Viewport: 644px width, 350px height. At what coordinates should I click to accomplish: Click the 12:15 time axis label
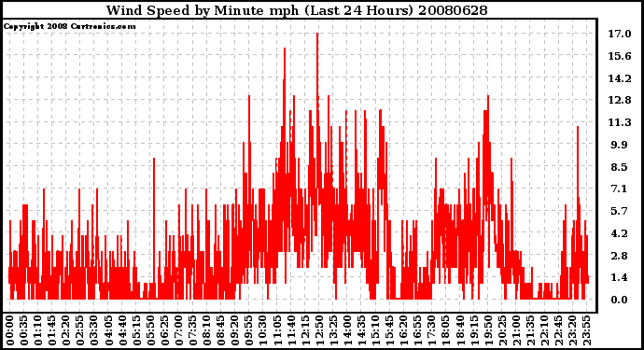point(304,331)
